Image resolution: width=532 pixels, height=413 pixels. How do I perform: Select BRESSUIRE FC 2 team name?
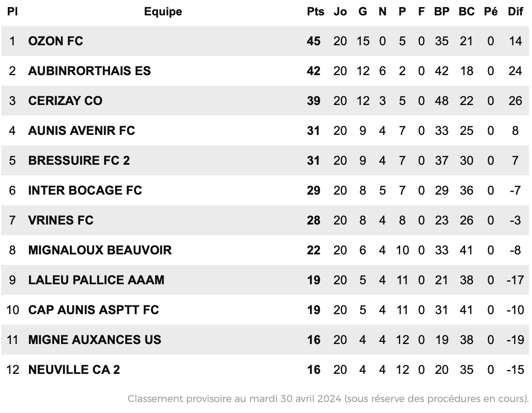click(x=79, y=160)
